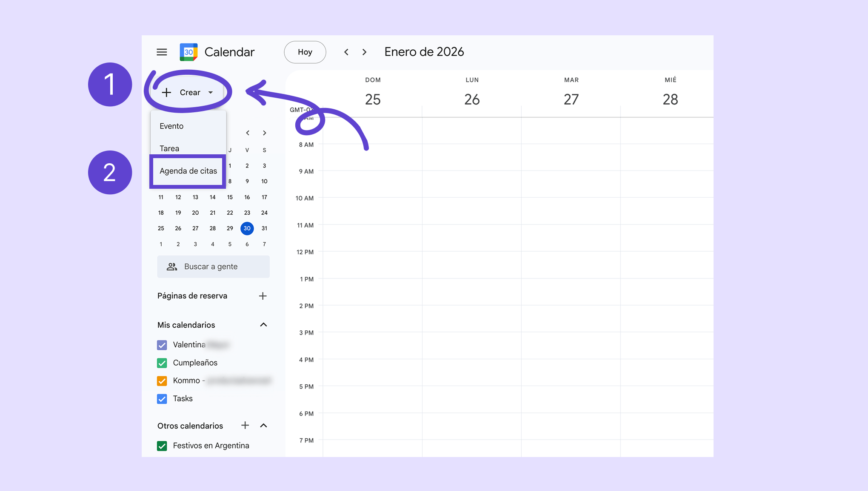Viewport: 868px width, 491px height.
Task: Show previous month in mini calendar
Action: tap(248, 133)
